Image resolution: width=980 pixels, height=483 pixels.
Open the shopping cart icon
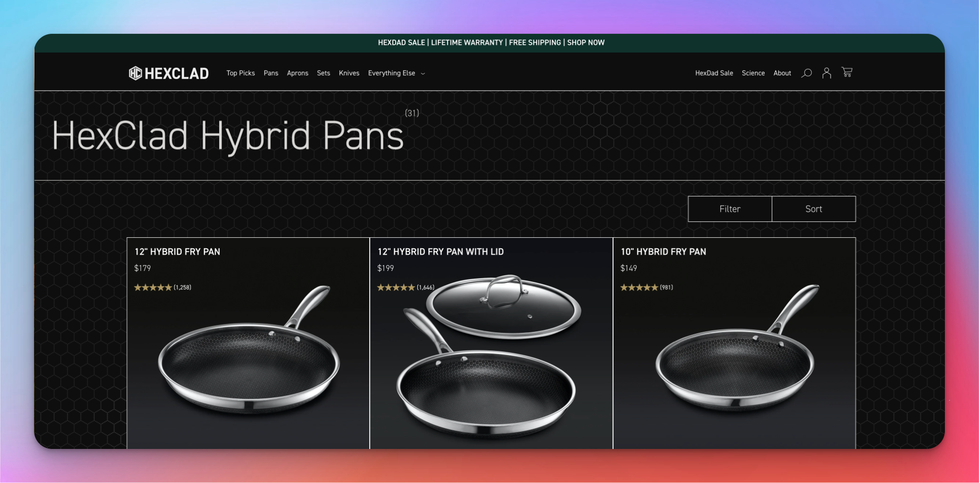[848, 73]
